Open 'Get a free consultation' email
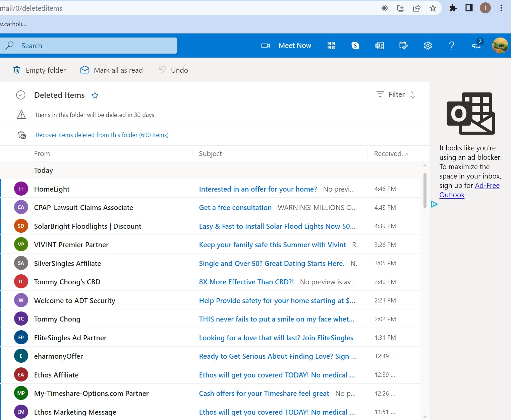The width and height of the screenshot is (511, 420). tap(235, 208)
